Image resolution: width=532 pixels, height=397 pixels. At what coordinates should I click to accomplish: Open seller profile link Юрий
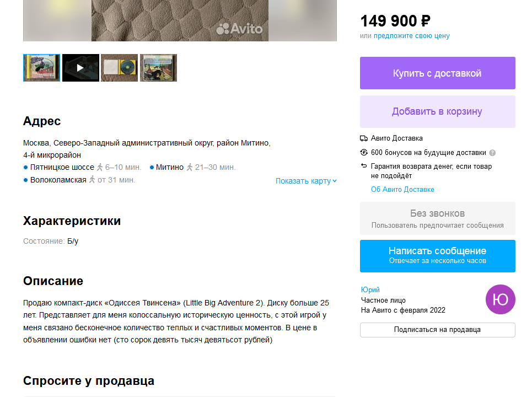tap(370, 290)
